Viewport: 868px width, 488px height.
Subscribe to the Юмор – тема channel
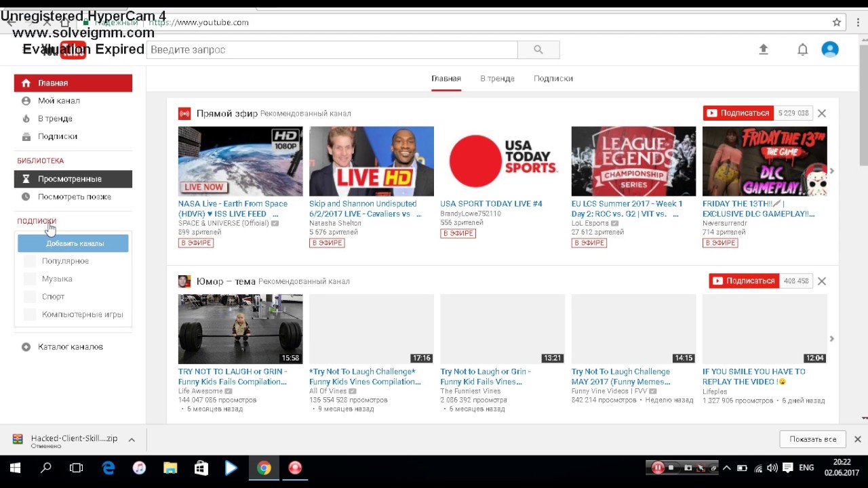point(744,281)
